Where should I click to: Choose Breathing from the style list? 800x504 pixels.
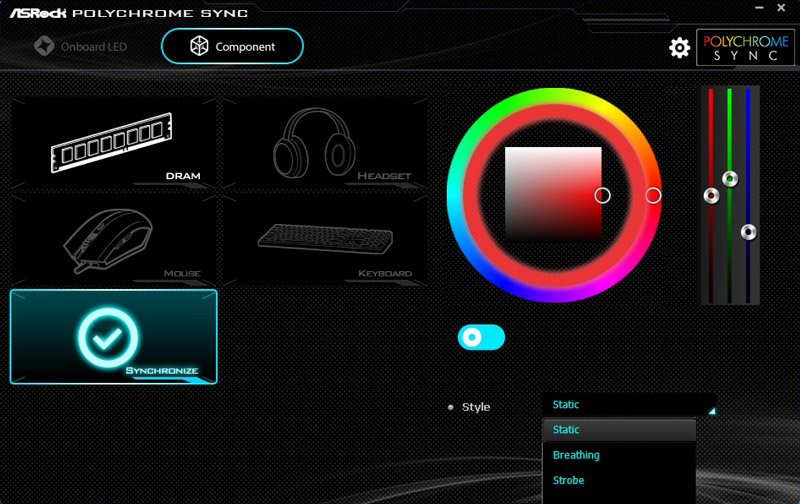(x=619, y=455)
